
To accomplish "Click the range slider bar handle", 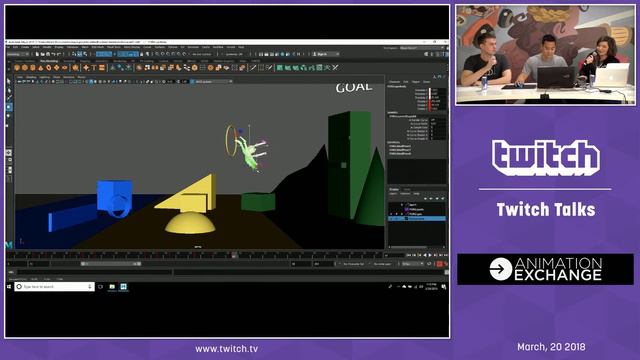I will click(x=111, y=264).
